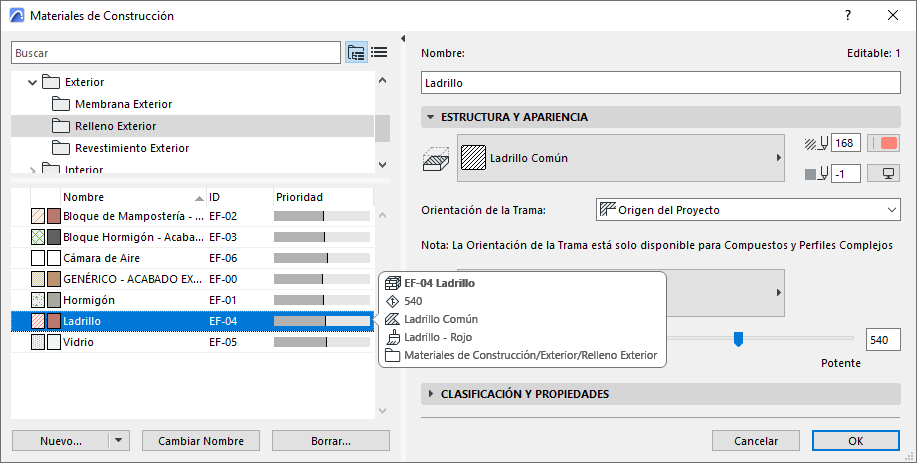The image size is (917, 463).
Task: Click the background pen window-color button
Action: click(884, 174)
